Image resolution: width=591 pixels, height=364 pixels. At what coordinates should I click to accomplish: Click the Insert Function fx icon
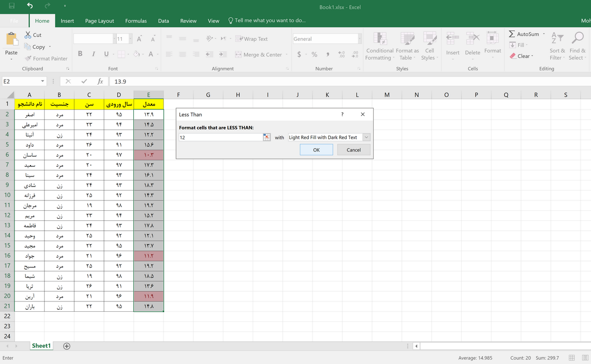(100, 82)
